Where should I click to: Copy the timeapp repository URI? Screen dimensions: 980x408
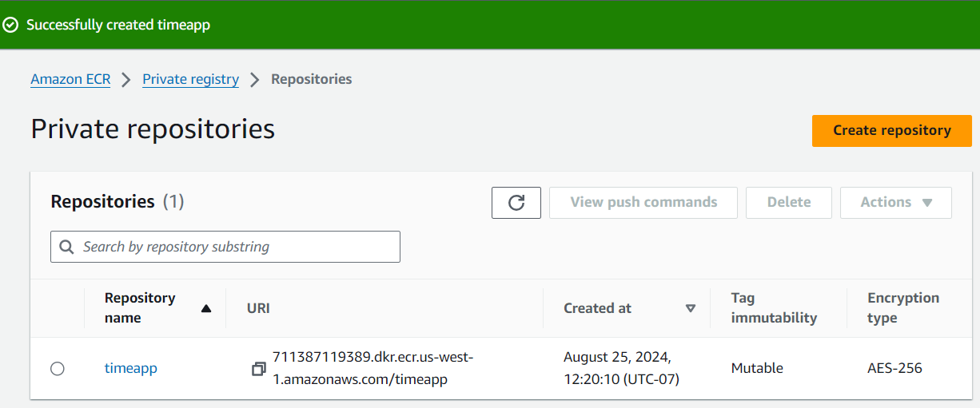(x=258, y=369)
